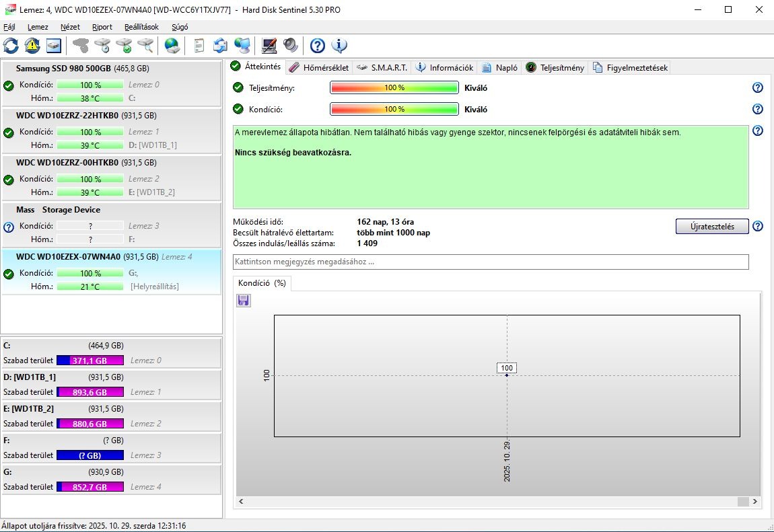Click the floppy disk save graph icon
Viewport: 774px width, 532px height.
coord(244,300)
